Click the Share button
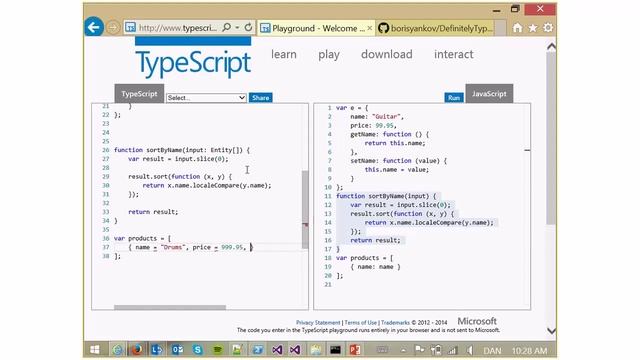The image size is (640, 360). pyautogui.click(x=260, y=98)
